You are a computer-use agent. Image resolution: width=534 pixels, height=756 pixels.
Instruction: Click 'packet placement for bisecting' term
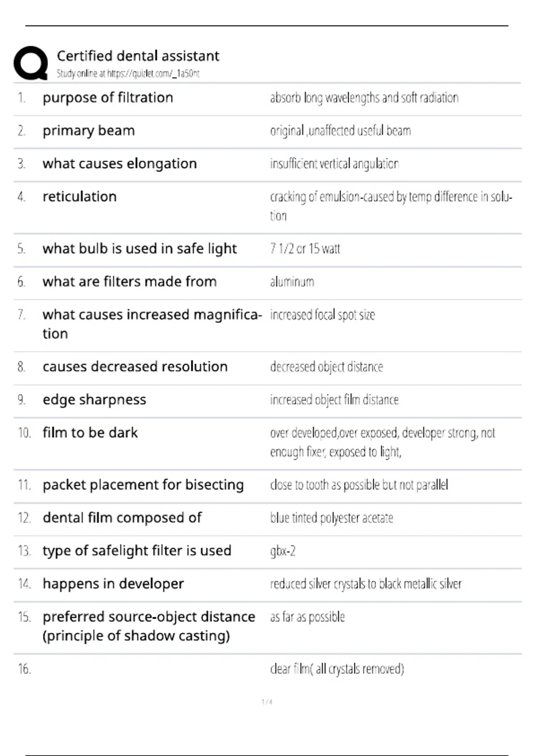[x=143, y=485]
